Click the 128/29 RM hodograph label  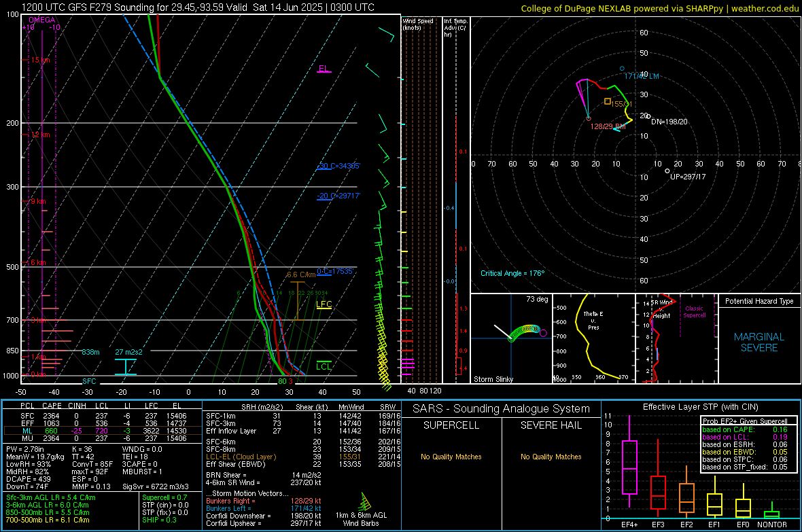click(608, 126)
